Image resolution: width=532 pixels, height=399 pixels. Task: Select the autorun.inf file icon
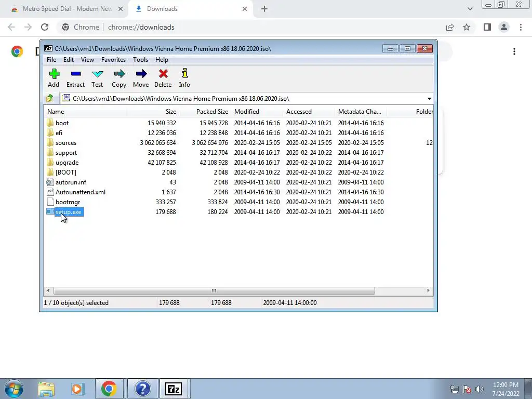click(50, 182)
